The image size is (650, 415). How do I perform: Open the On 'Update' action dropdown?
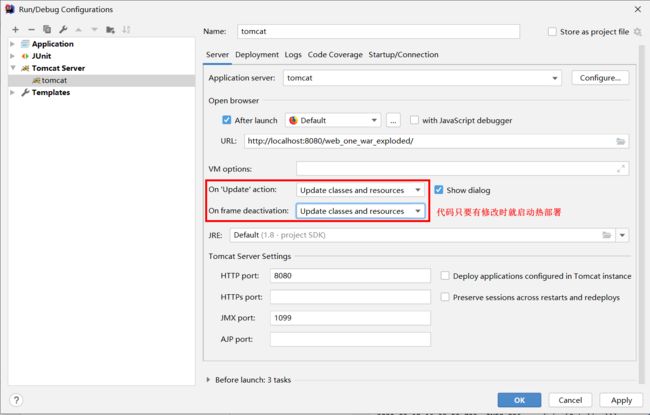[360, 190]
